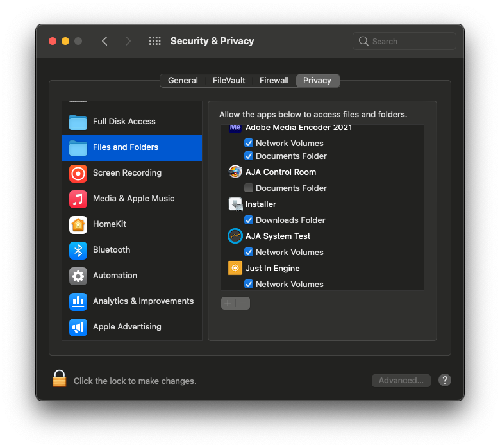Image resolution: width=500 pixels, height=448 pixels.
Task: Click the lock icon to make changes
Action: point(60,379)
